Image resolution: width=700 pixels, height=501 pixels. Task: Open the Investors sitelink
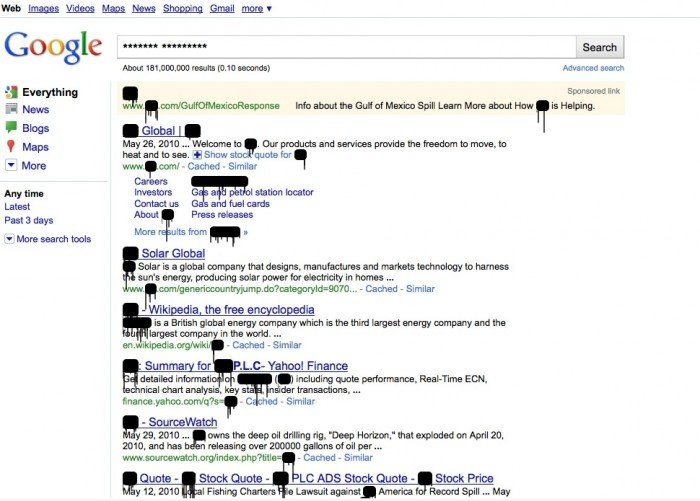tap(153, 192)
